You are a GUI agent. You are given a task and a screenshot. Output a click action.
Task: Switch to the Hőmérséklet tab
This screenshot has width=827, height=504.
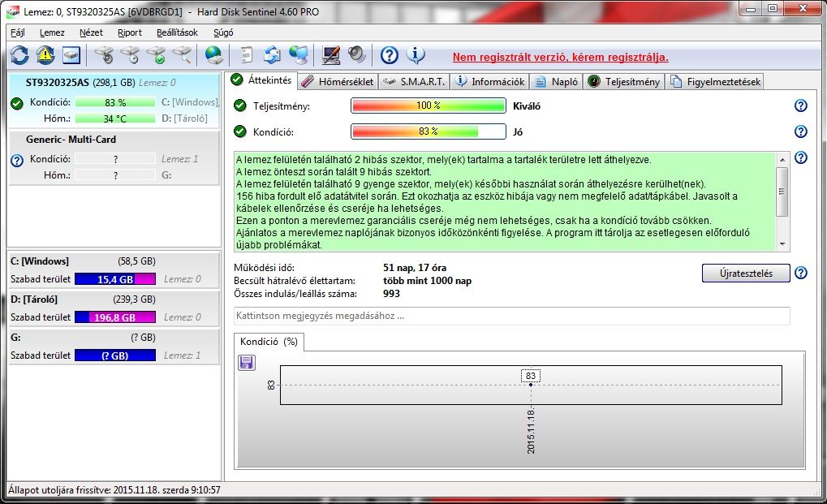point(338,82)
